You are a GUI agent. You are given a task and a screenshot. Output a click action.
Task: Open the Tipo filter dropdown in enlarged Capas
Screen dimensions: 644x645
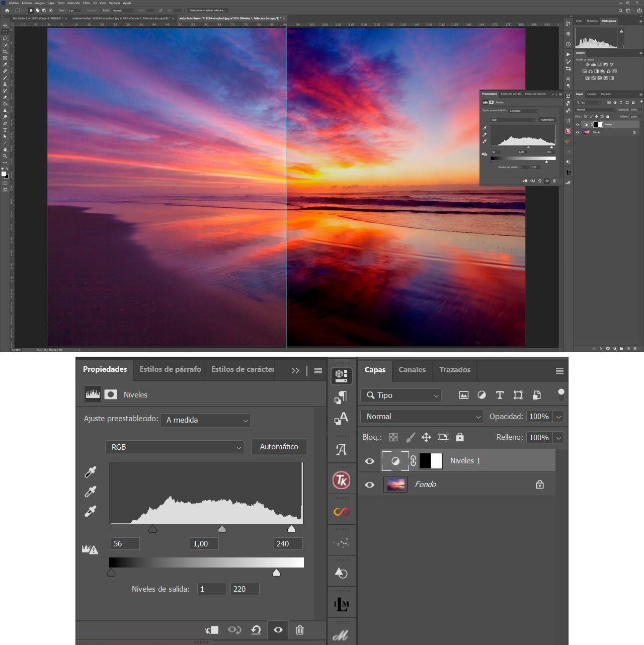400,395
